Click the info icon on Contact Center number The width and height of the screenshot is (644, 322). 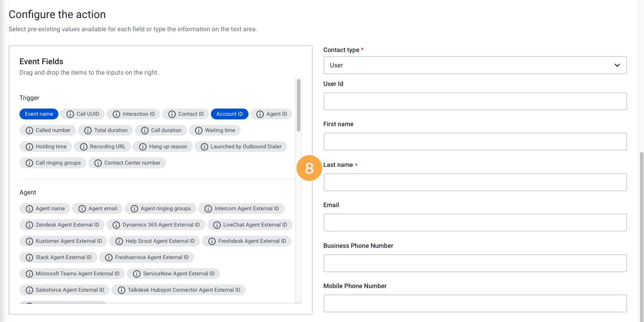coord(98,163)
